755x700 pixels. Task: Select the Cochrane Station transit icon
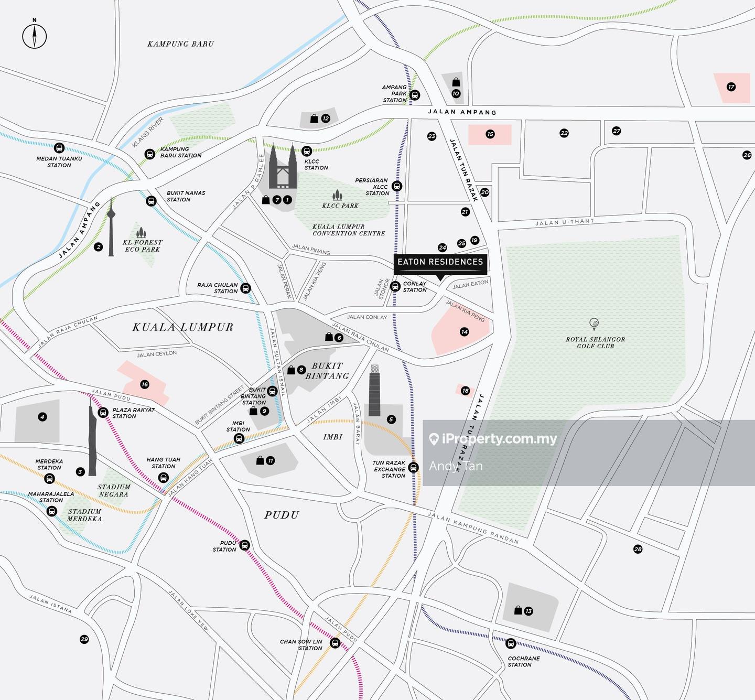tap(510, 643)
